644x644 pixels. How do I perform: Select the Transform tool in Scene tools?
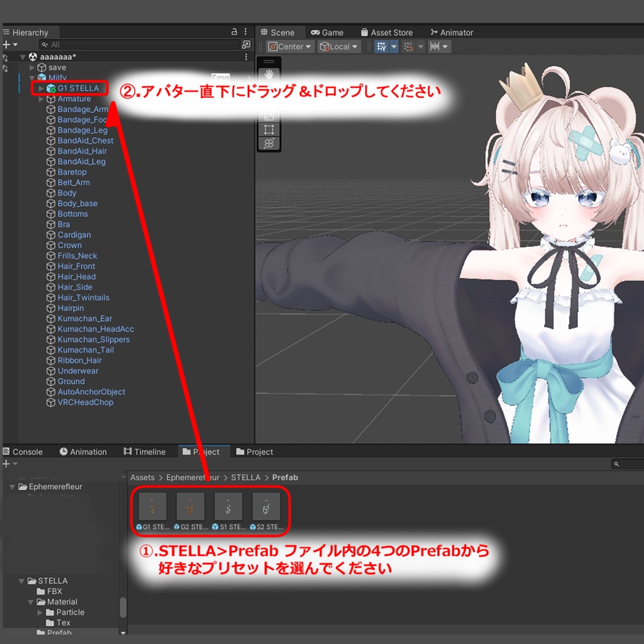click(x=269, y=143)
